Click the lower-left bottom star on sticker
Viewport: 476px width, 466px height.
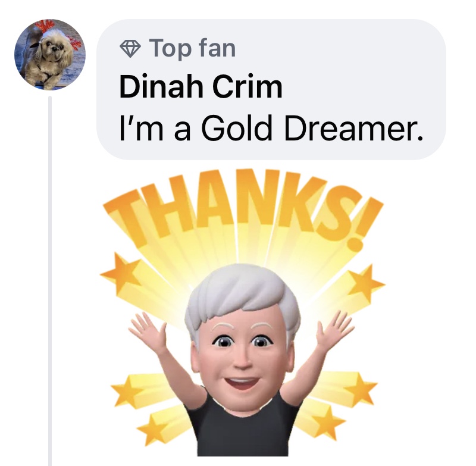[153, 428]
